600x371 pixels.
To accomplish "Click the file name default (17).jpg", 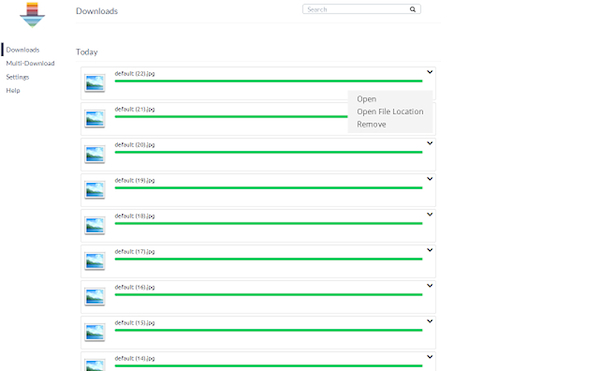I will coord(135,251).
